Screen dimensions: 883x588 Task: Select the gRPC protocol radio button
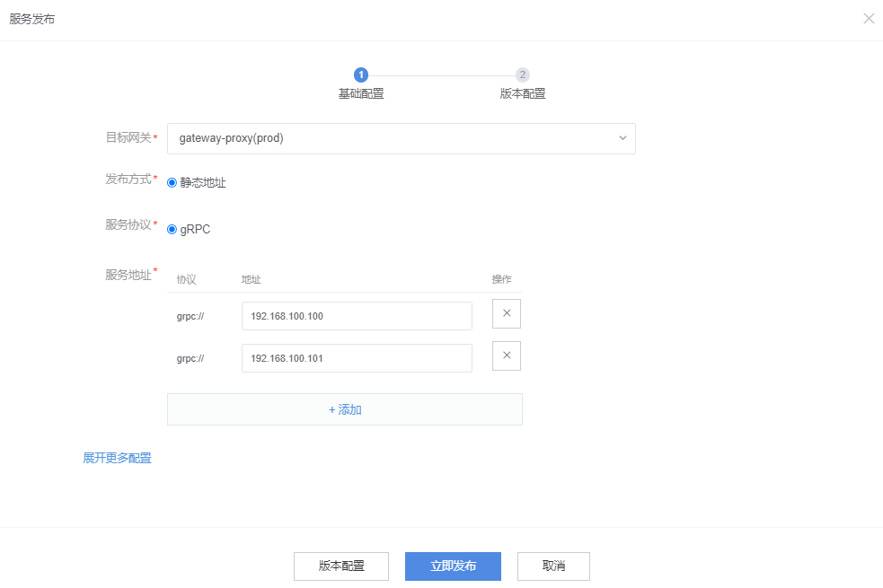click(172, 229)
